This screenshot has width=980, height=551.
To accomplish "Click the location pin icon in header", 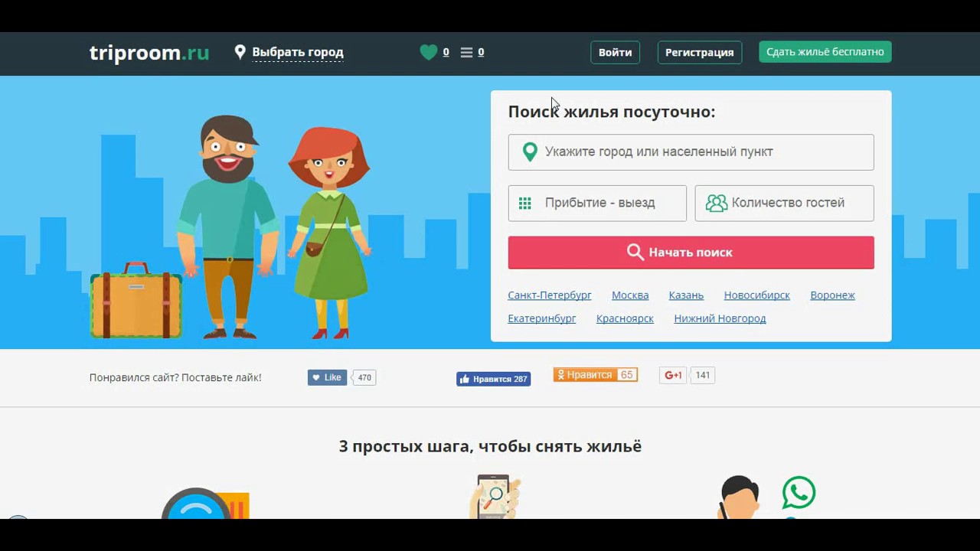I will pyautogui.click(x=240, y=52).
